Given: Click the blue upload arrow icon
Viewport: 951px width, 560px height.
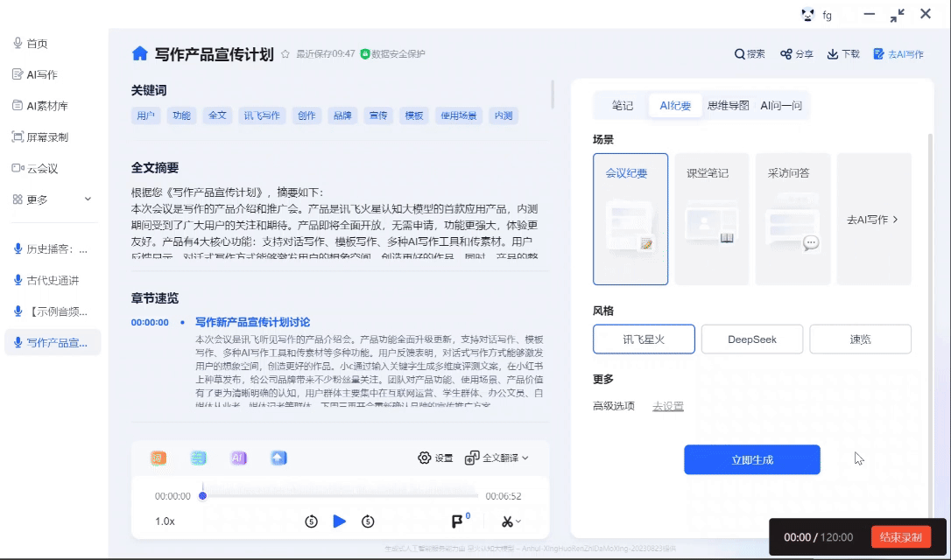Looking at the screenshot, I should (x=278, y=458).
